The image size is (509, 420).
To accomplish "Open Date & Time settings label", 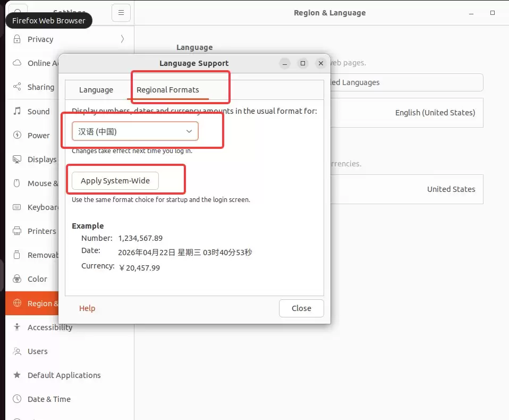I will coord(49,399).
